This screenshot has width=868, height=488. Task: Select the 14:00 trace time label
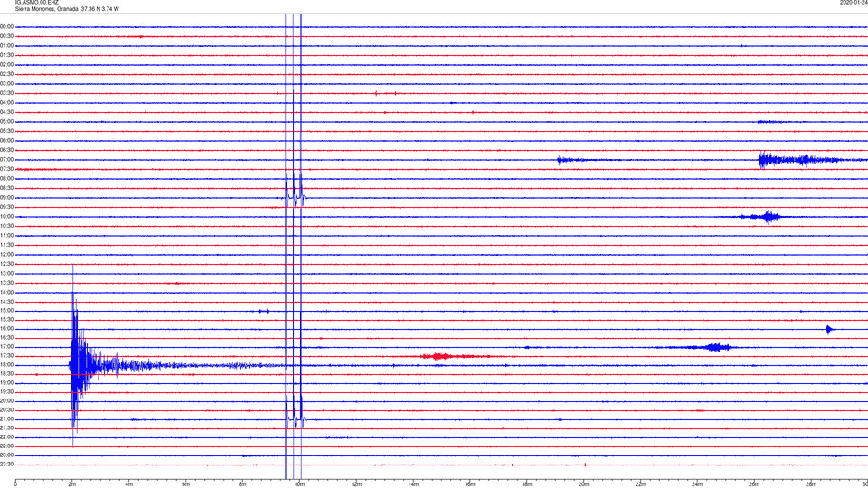[x=7, y=292]
